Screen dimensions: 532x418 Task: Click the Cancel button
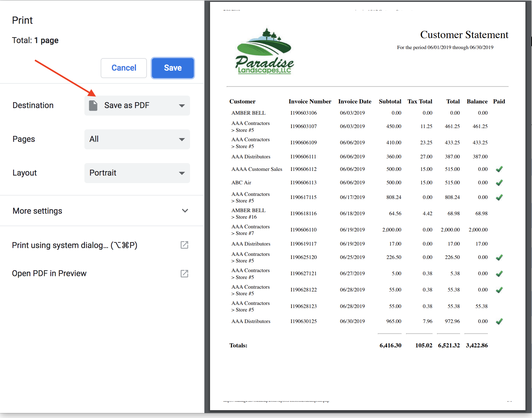pos(124,68)
